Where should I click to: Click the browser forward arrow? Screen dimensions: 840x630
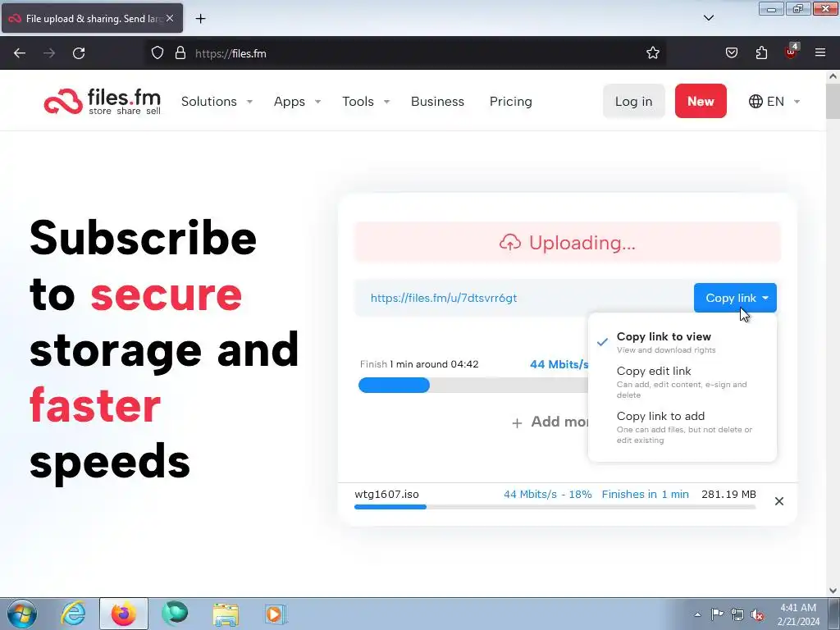click(x=49, y=53)
